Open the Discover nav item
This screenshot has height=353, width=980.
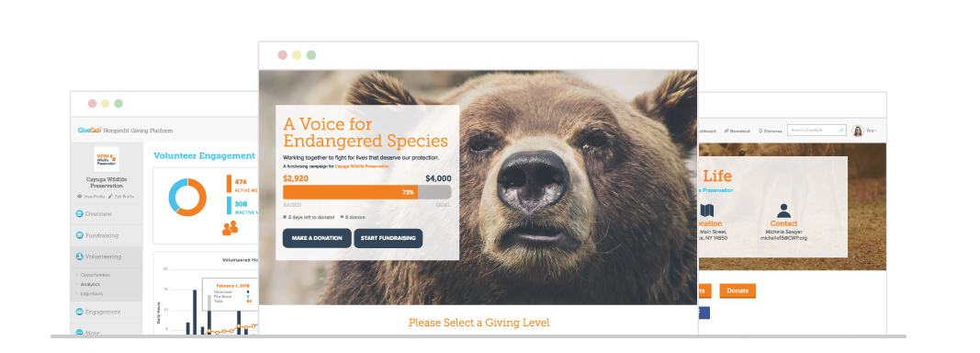coord(770,131)
